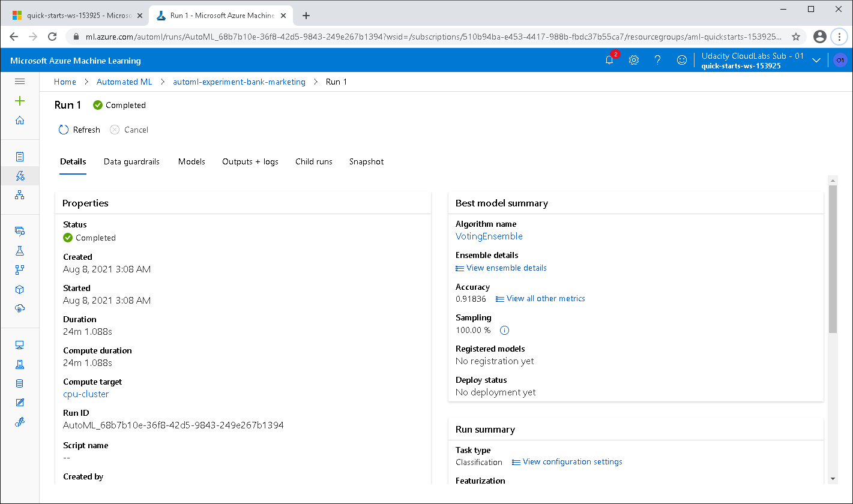Screen dimensions: 853x504
Task: Open Datasets sidebar icon
Action: click(20, 231)
